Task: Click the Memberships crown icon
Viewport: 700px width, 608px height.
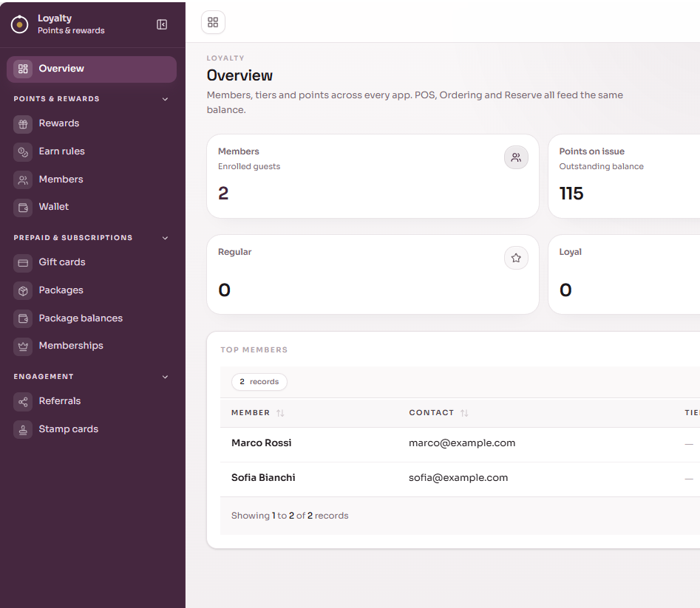Action: [23, 346]
